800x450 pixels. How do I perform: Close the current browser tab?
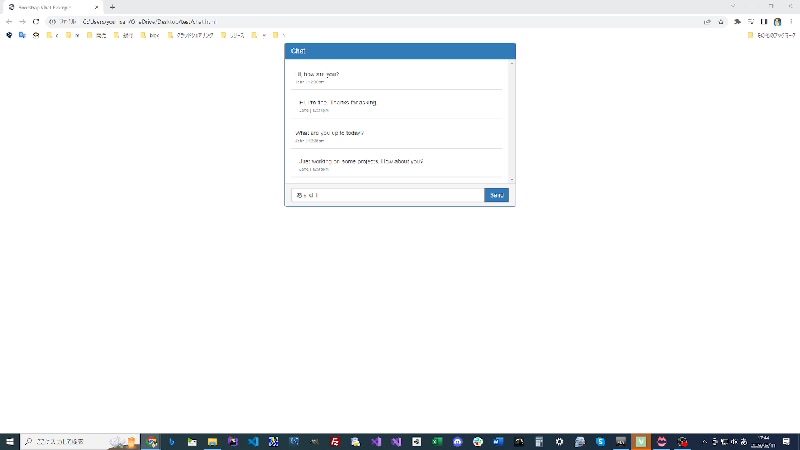[x=96, y=7]
